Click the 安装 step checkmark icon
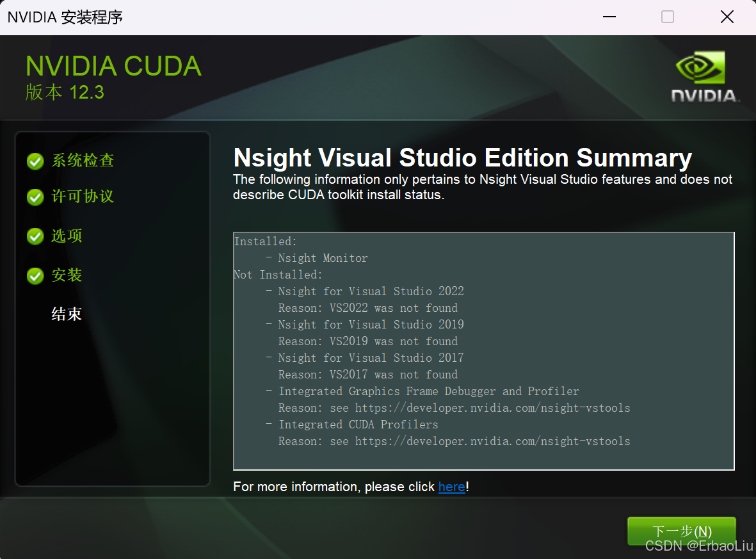This screenshot has height=559, width=756. (x=35, y=276)
